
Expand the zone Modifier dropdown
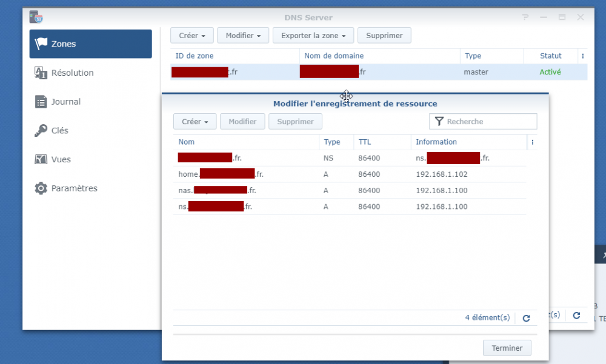click(242, 36)
